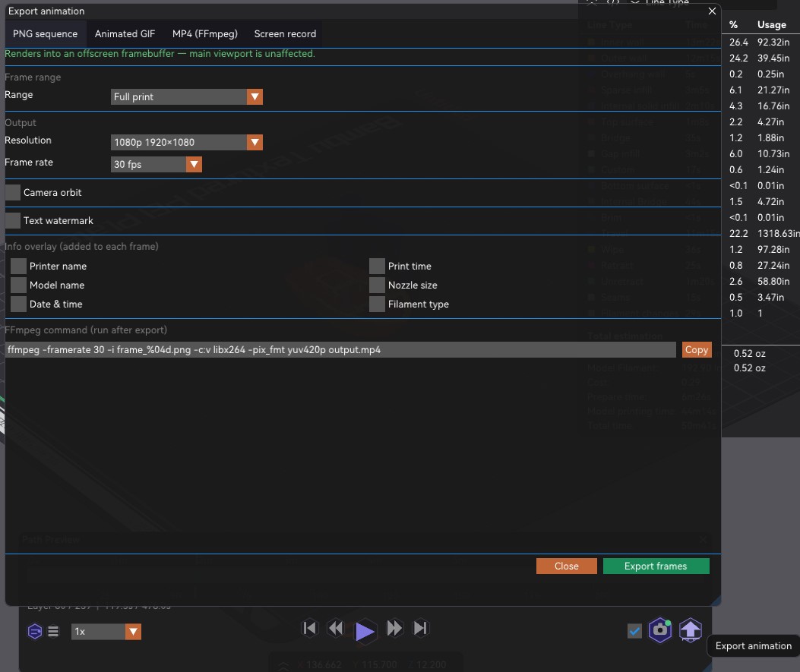Jump to the last frame
This screenshot has height=672, width=800.
point(420,628)
